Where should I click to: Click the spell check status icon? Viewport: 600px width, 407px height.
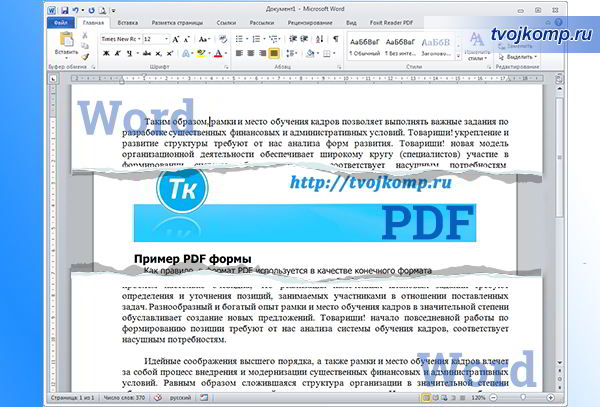(x=158, y=398)
